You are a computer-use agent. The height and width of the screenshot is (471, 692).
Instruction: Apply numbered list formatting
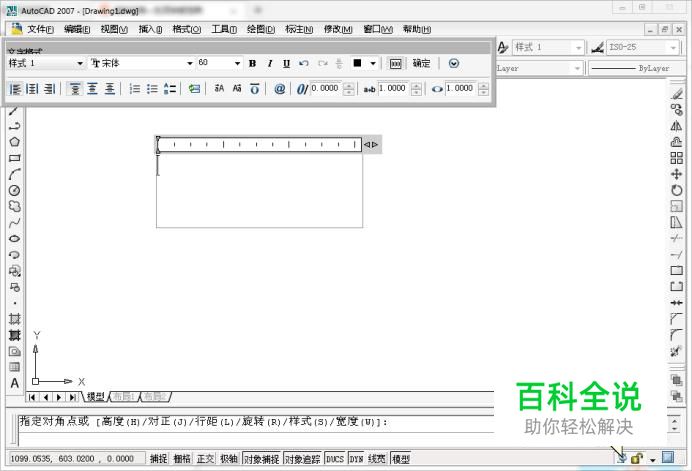pyautogui.click(x=135, y=89)
